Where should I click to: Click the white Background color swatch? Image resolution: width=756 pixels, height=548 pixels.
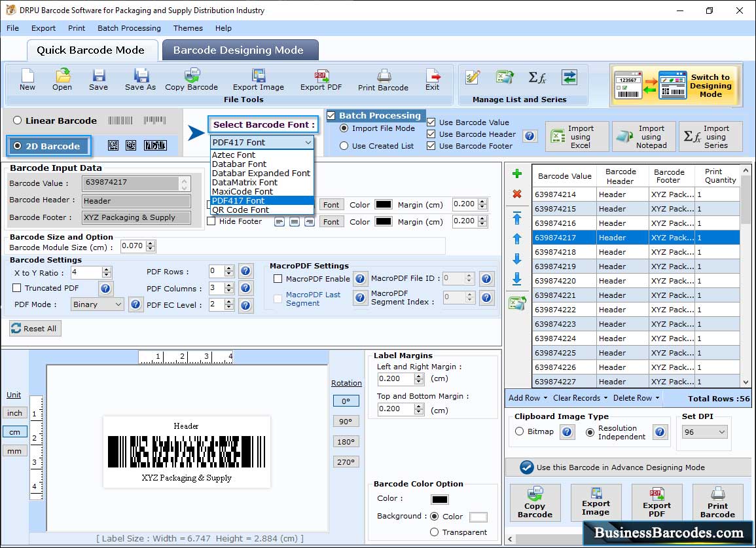pos(478,517)
